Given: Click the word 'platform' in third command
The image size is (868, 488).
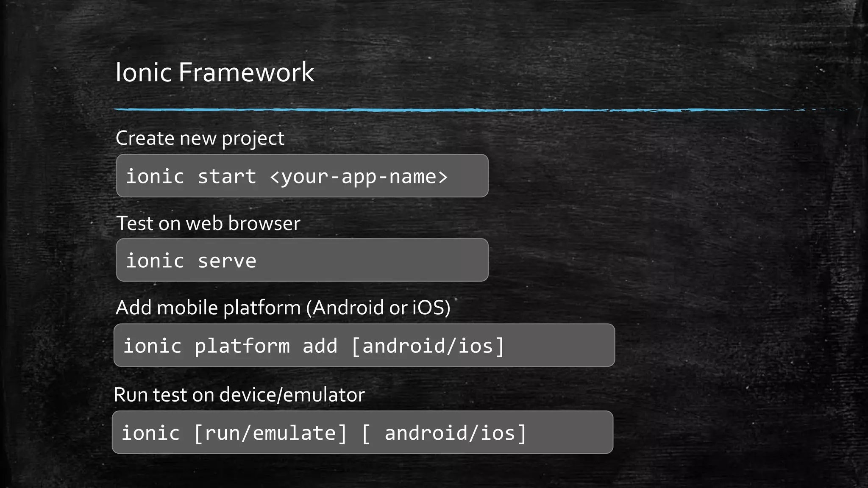Looking at the screenshot, I should tap(242, 347).
